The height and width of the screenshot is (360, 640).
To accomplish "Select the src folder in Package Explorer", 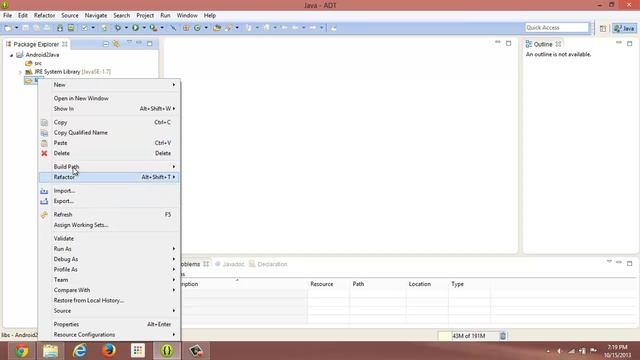I will 33,63.
